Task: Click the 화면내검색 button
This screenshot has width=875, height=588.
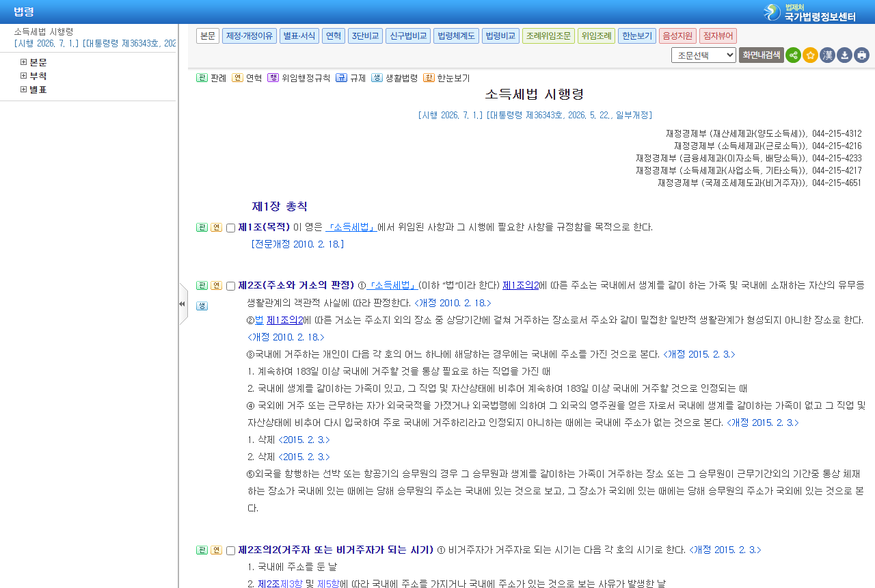Action: (x=762, y=55)
